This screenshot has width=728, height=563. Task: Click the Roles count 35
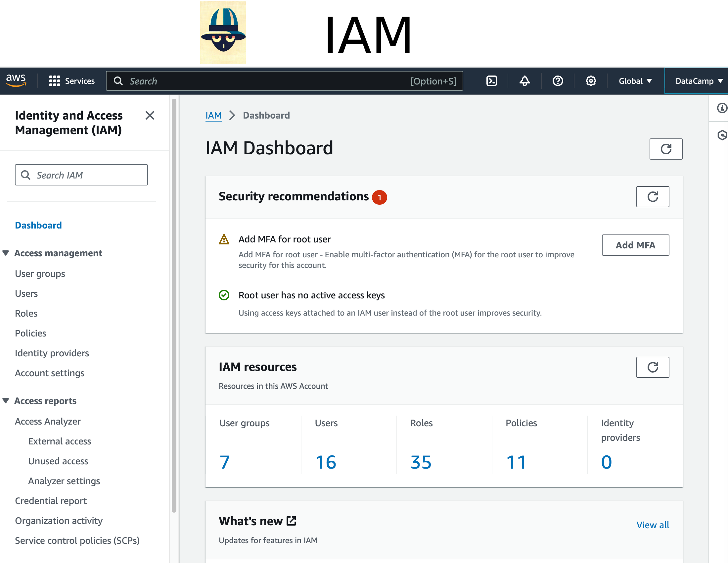[x=421, y=462]
